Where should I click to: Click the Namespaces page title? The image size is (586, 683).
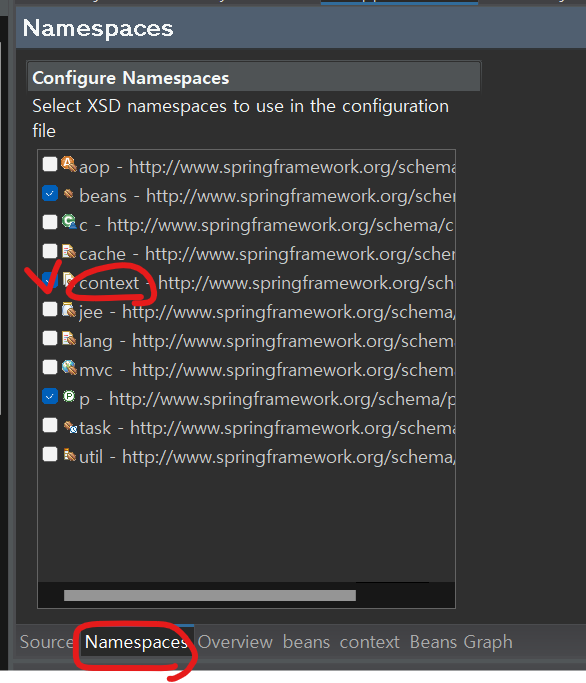98,28
